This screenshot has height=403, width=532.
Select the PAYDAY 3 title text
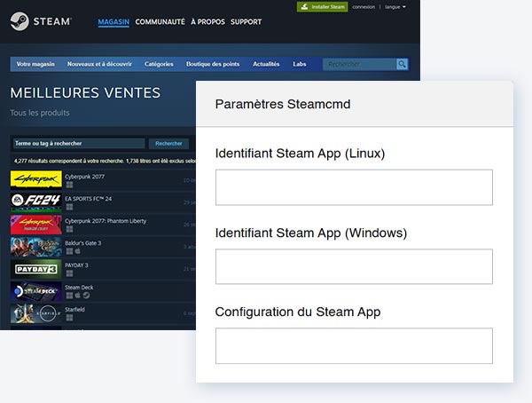pyautogui.click(x=76, y=265)
